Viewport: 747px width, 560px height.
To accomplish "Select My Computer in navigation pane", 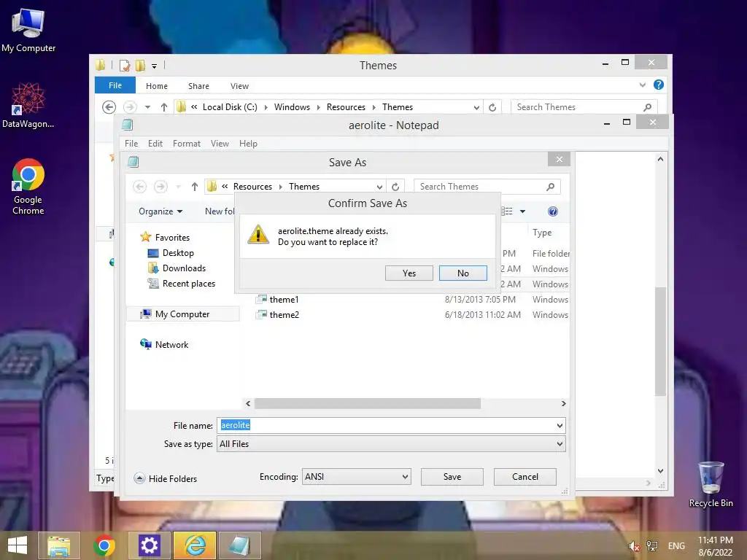I will point(182,314).
